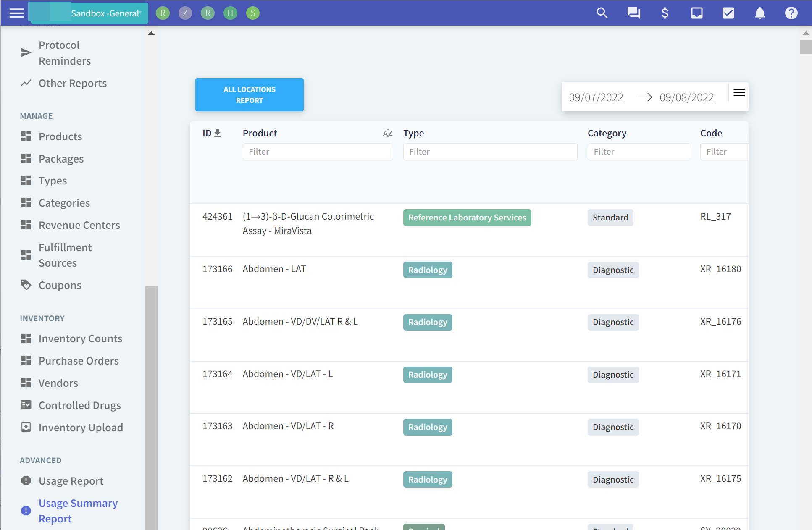Click the Coupons tag icon

coord(26,285)
